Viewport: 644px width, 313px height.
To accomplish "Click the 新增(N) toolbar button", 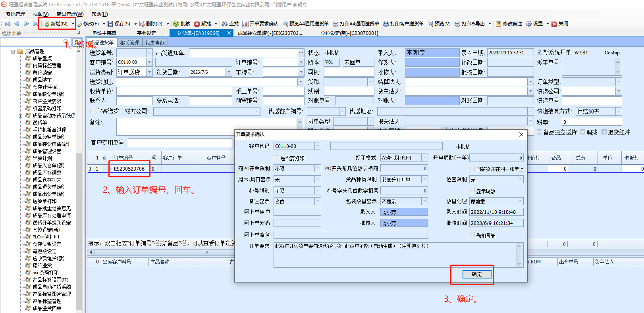I will [x=56, y=24].
